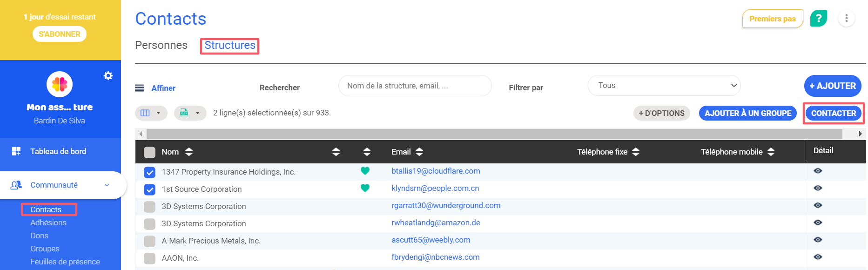Expand the export spreadsheet dropdown
The width and height of the screenshot is (868, 270).
coord(190,113)
